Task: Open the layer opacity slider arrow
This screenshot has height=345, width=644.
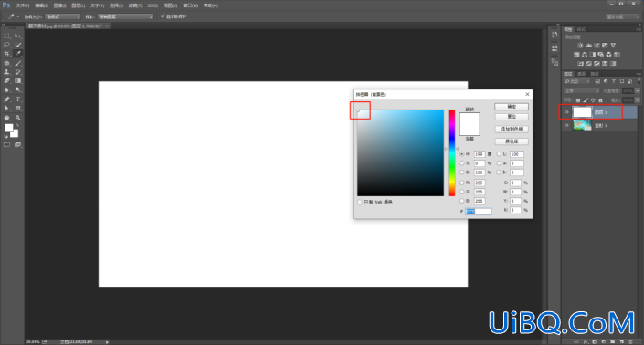Action: click(x=638, y=90)
